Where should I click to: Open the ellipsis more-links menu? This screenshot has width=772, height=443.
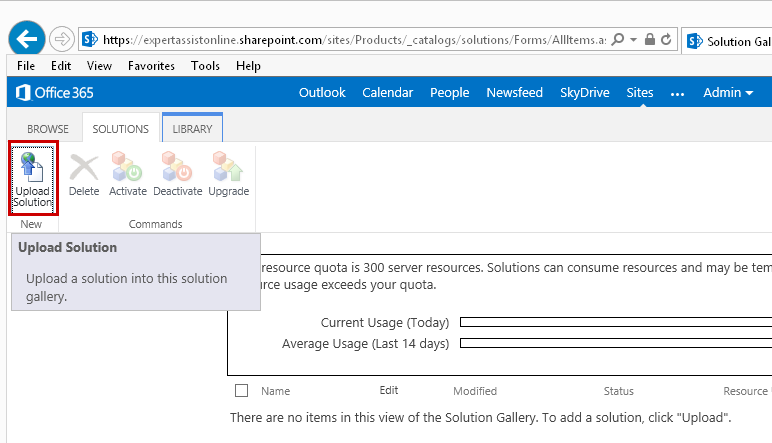(x=677, y=93)
